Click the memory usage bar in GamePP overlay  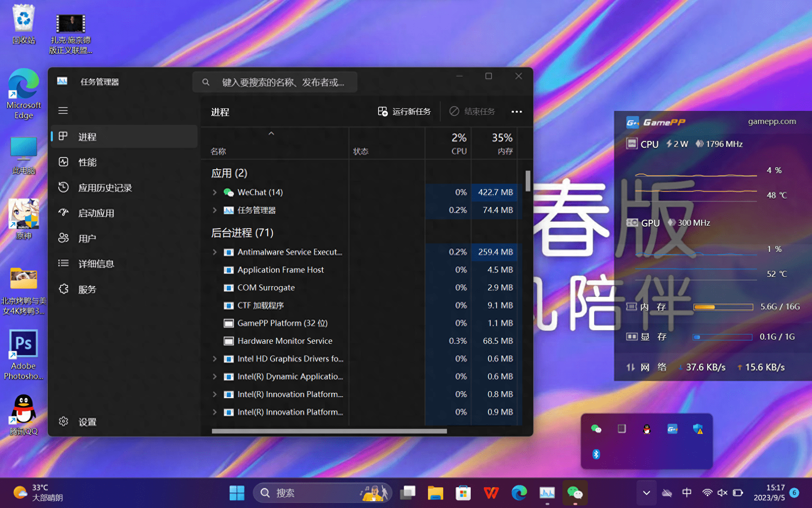click(723, 307)
